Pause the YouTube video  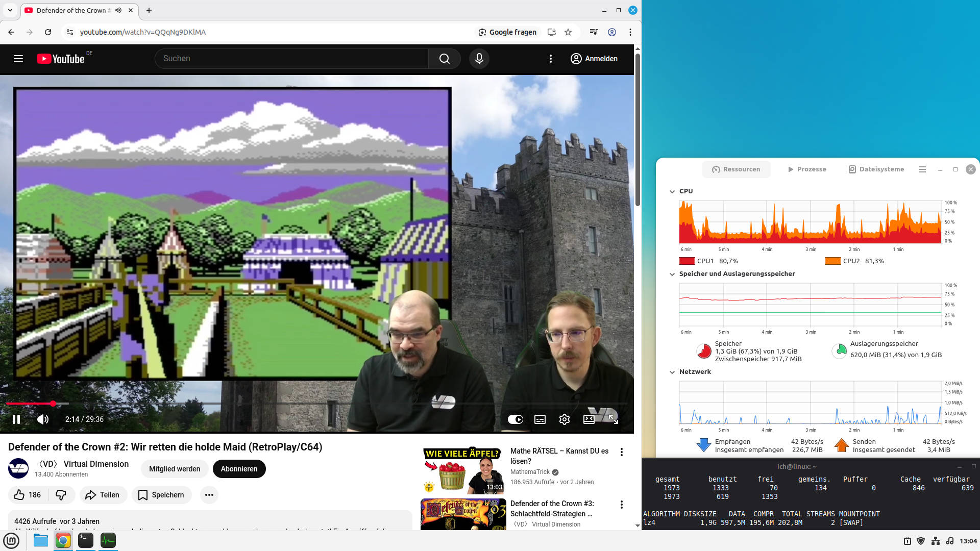[x=16, y=419]
